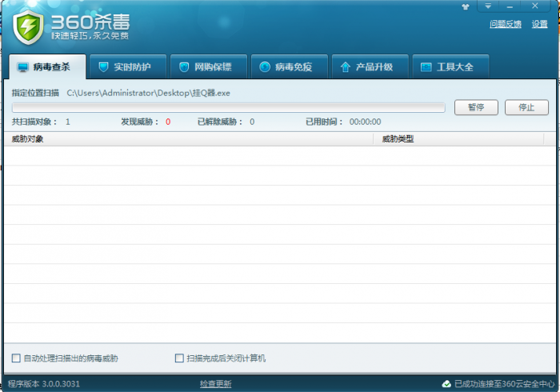Screen dimensions: 560x392
Task: Open the title bar dropdown menu arrow
Action: (488, 6)
